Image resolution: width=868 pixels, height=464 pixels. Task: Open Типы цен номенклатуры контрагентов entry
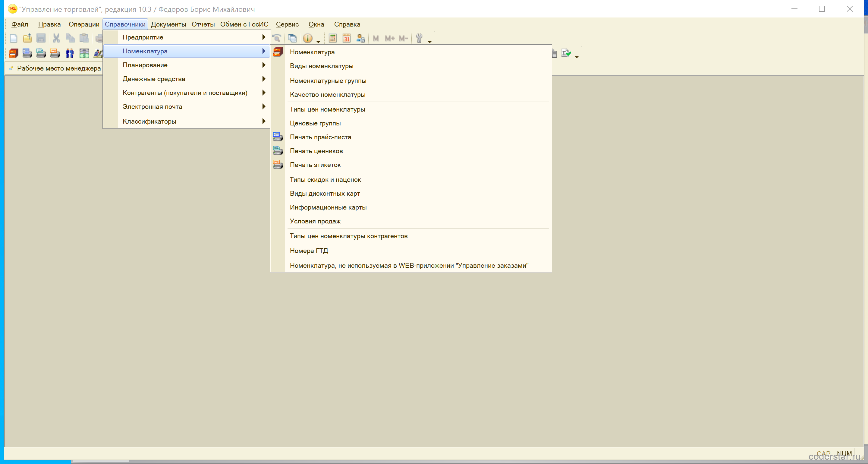pyautogui.click(x=411, y=235)
